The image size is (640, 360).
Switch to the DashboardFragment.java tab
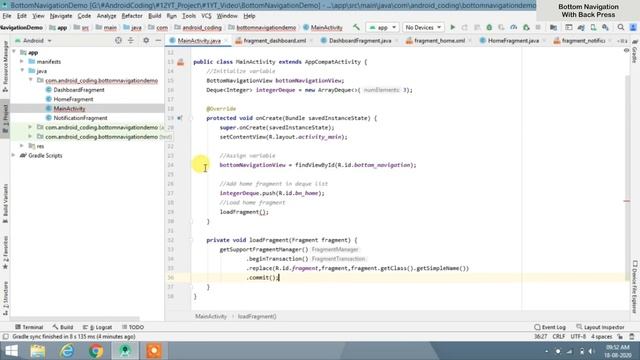coord(360,41)
